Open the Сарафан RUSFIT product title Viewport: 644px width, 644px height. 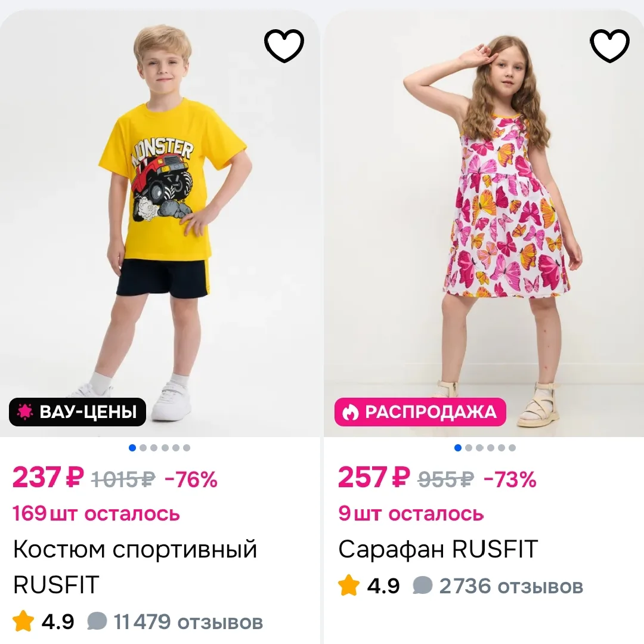click(x=438, y=549)
